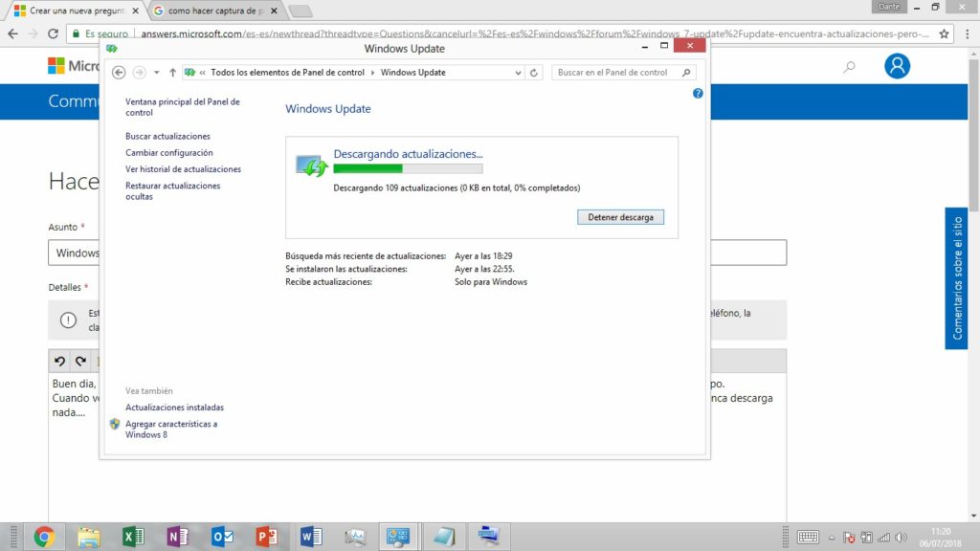
Task: Launch Word from the taskbar
Action: pyautogui.click(x=311, y=537)
